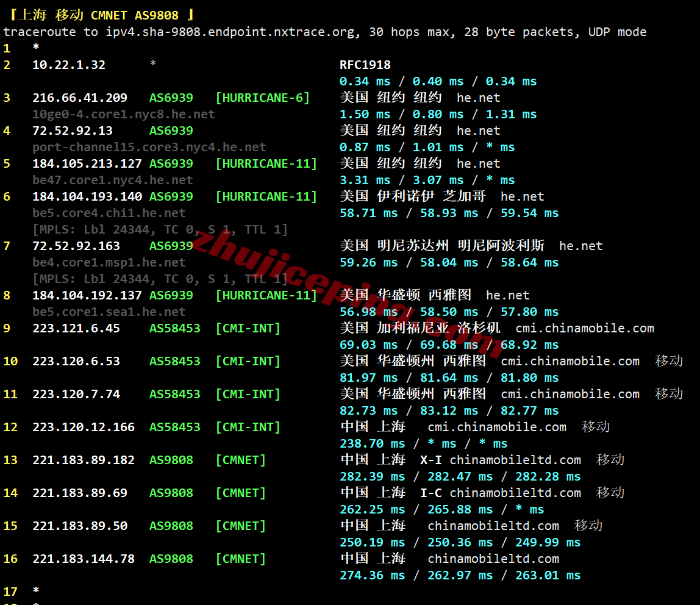Click IP address 221.183.144.78
Viewport: 700px width, 605px height.
pos(84,559)
